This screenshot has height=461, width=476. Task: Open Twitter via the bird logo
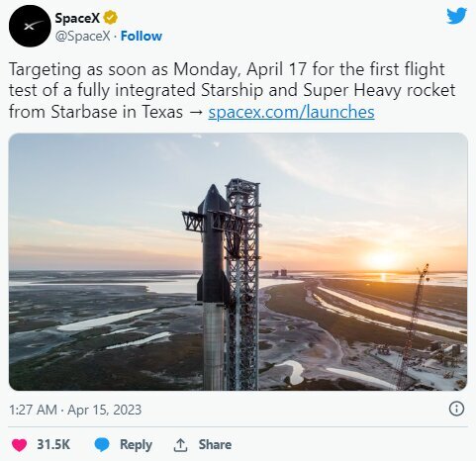pyautogui.click(x=456, y=16)
